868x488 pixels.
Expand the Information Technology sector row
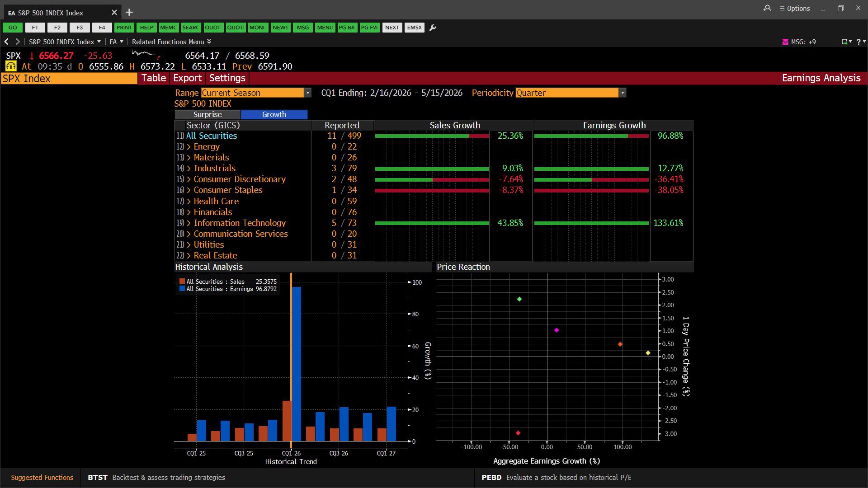[x=189, y=223]
